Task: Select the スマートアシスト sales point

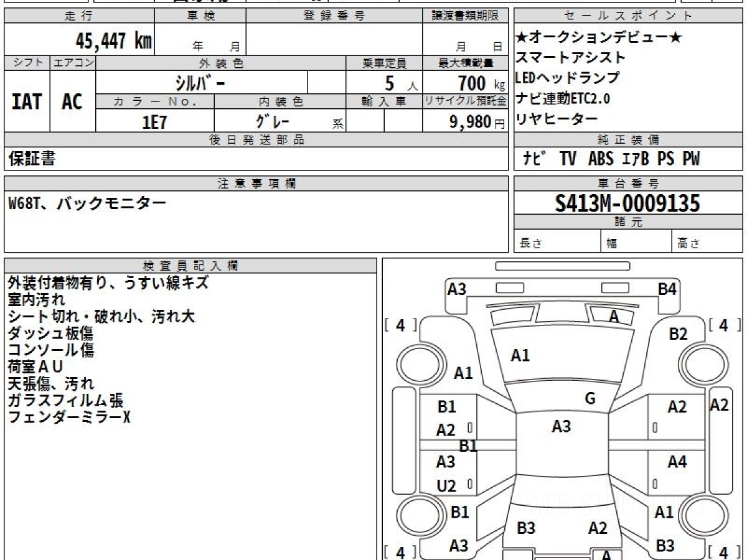Action: coord(570,57)
